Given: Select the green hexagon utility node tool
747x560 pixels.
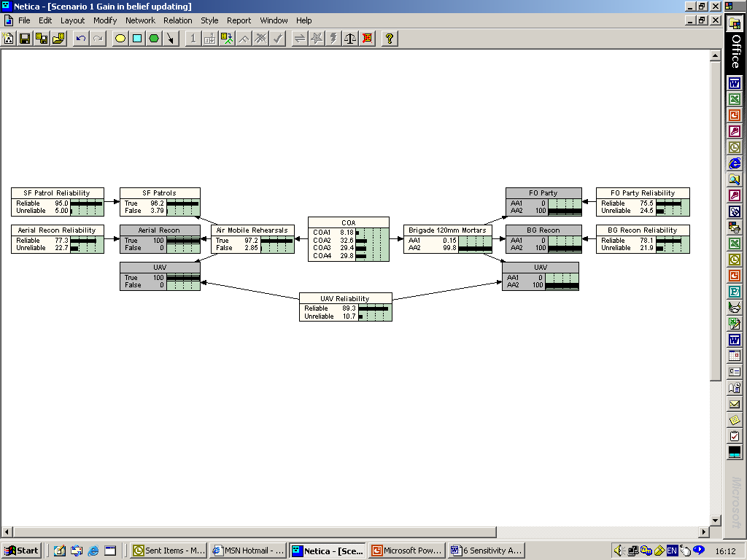Looking at the screenshot, I should click(154, 39).
